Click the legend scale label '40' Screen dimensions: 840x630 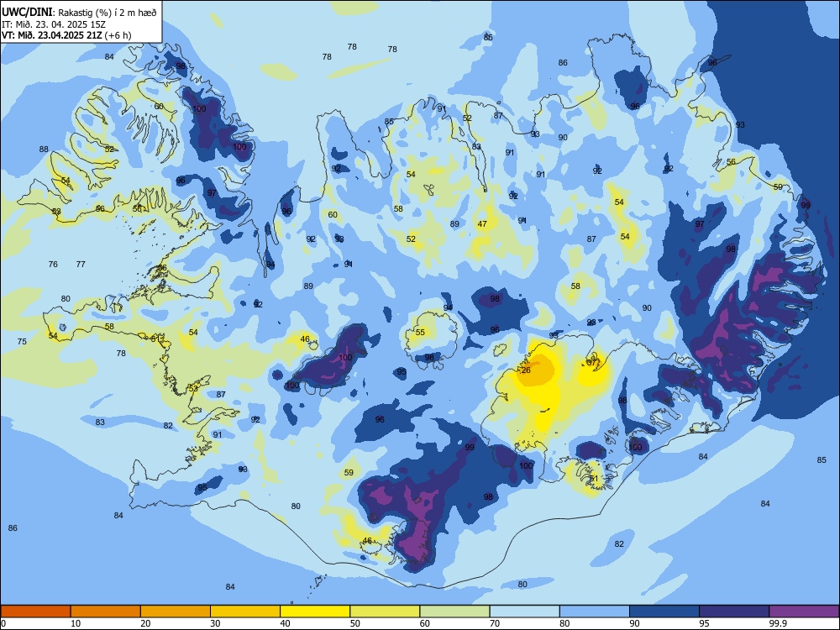286,623
